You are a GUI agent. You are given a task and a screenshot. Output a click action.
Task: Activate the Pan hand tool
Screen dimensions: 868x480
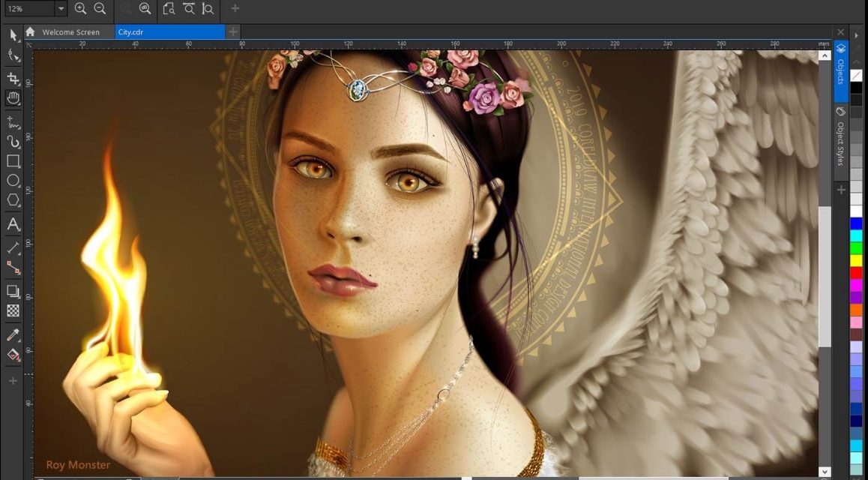tap(13, 98)
